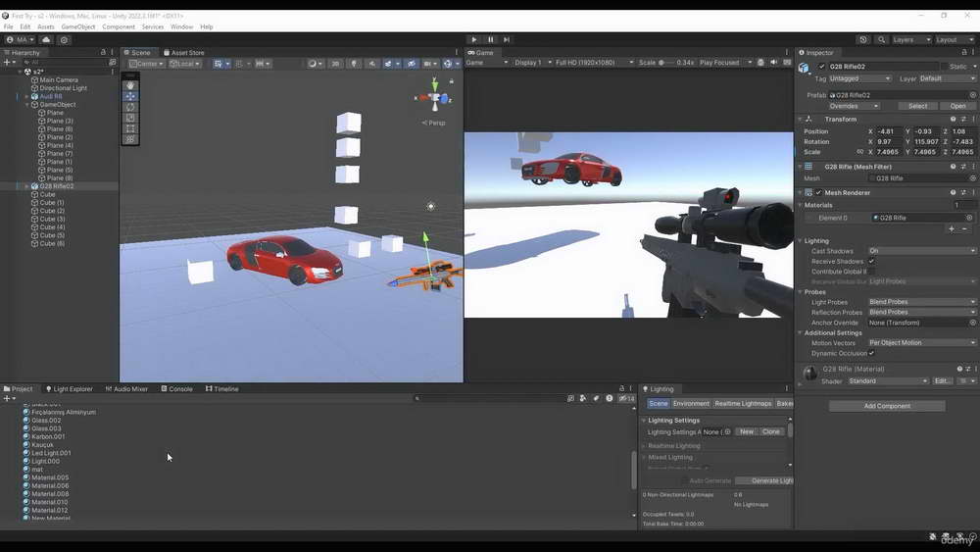The image size is (980, 552).
Task: Click the shader Edit button
Action: click(x=943, y=381)
